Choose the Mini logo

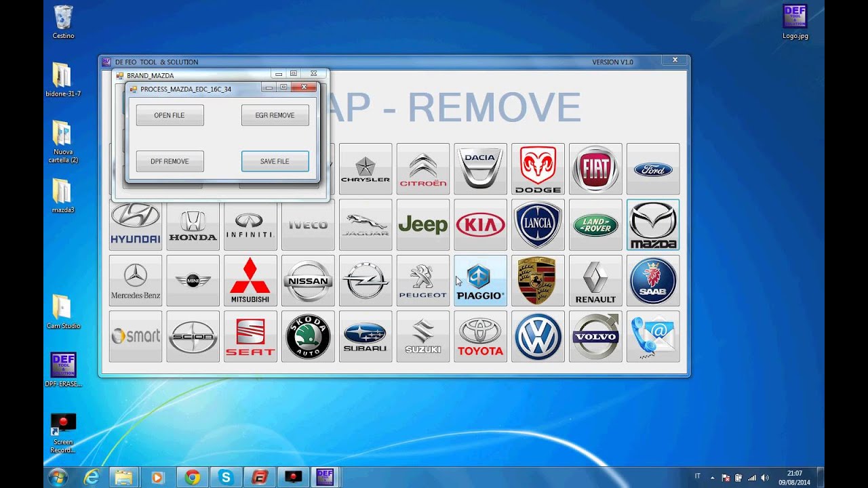click(x=193, y=281)
